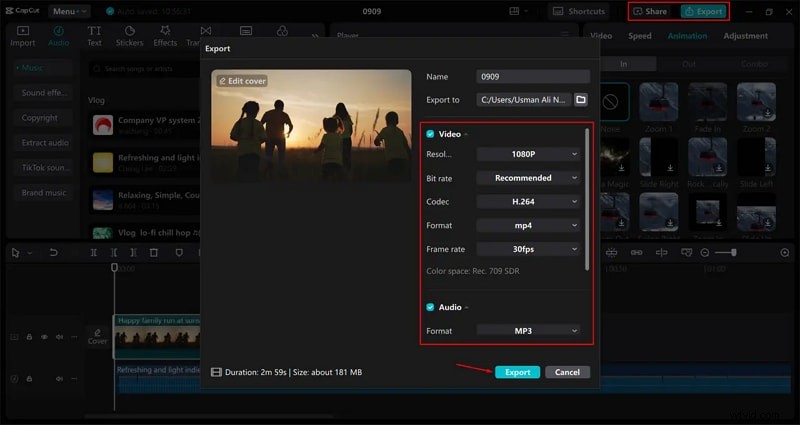Open the Stickers panel
Viewport: 800px width, 425px height.
129,36
